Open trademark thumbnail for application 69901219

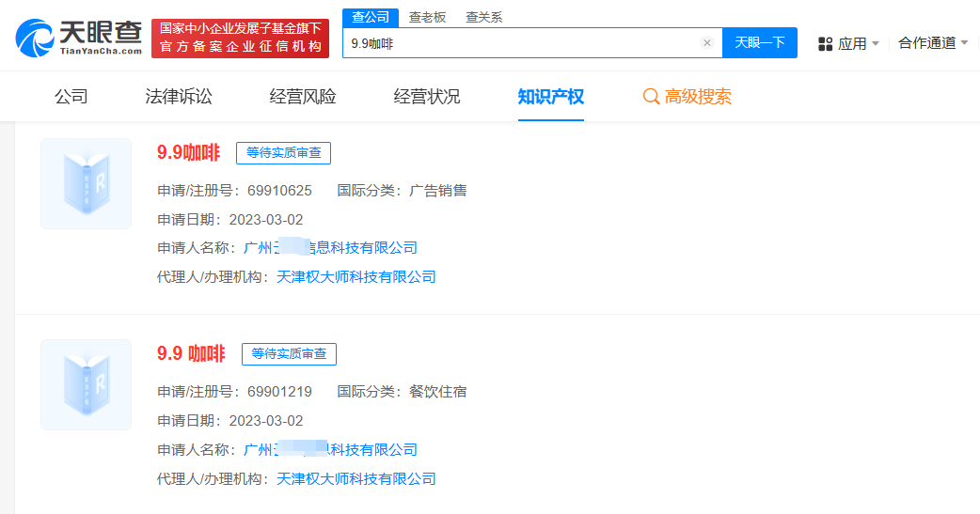click(x=87, y=384)
